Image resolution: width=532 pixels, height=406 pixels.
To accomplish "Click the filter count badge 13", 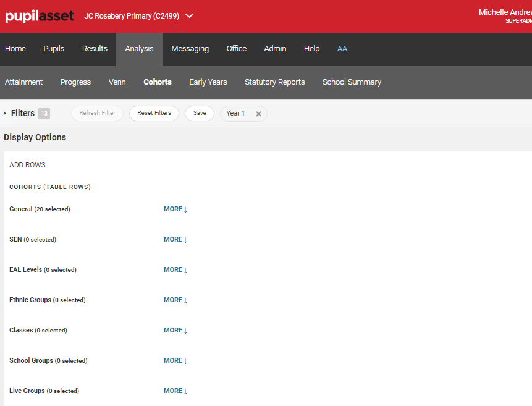I will click(x=44, y=114).
